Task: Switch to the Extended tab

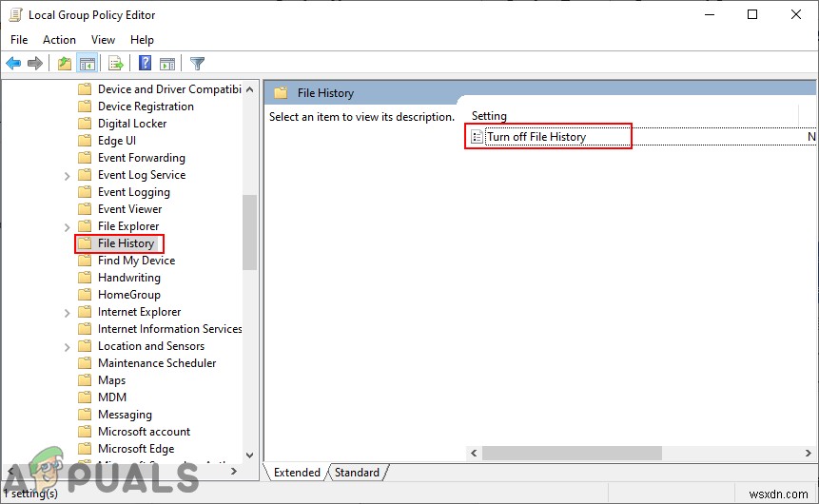Action: [x=297, y=472]
